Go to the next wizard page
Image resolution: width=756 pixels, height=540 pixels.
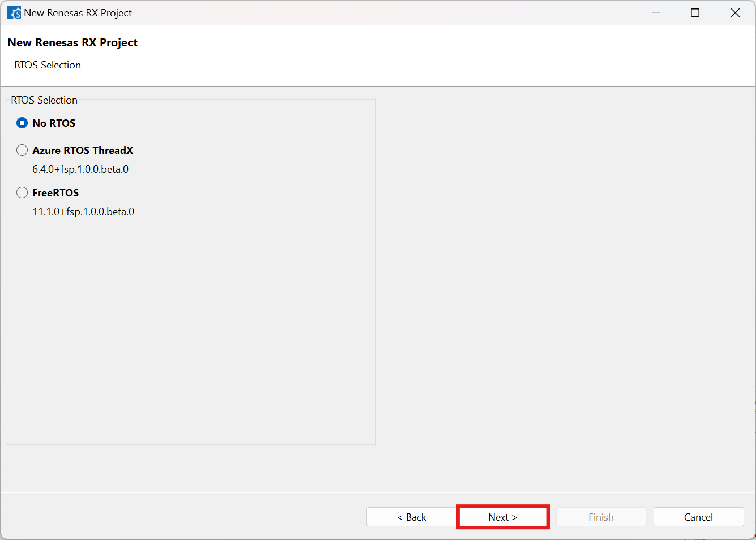click(x=503, y=517)
